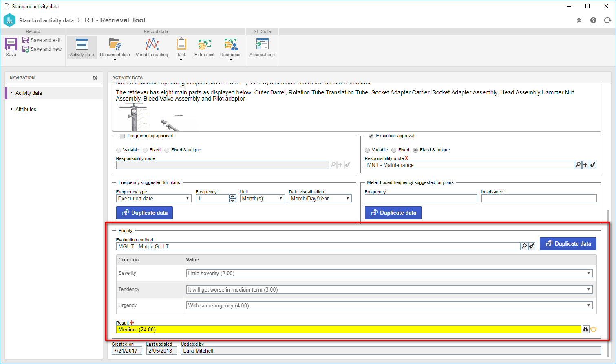This screenshot has height=364, width=616.
Task: Expand the Frequency type dropdown
Action: click(154, 198)
